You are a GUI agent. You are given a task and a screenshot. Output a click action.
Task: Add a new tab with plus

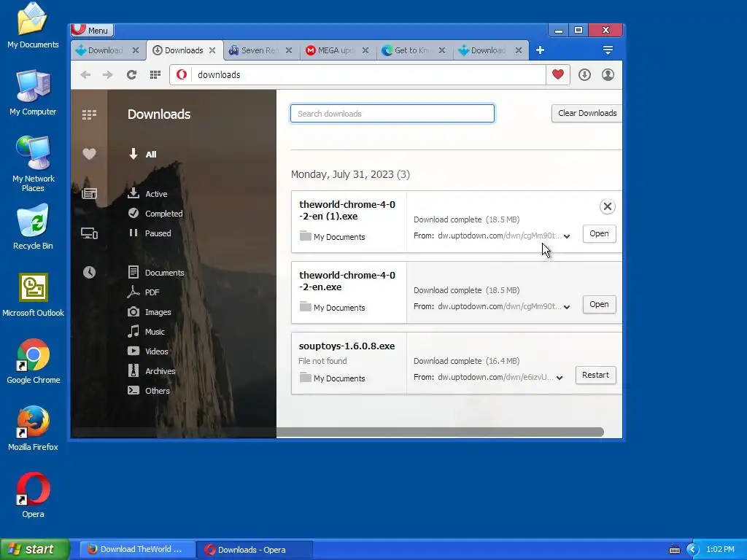point(540,50)
